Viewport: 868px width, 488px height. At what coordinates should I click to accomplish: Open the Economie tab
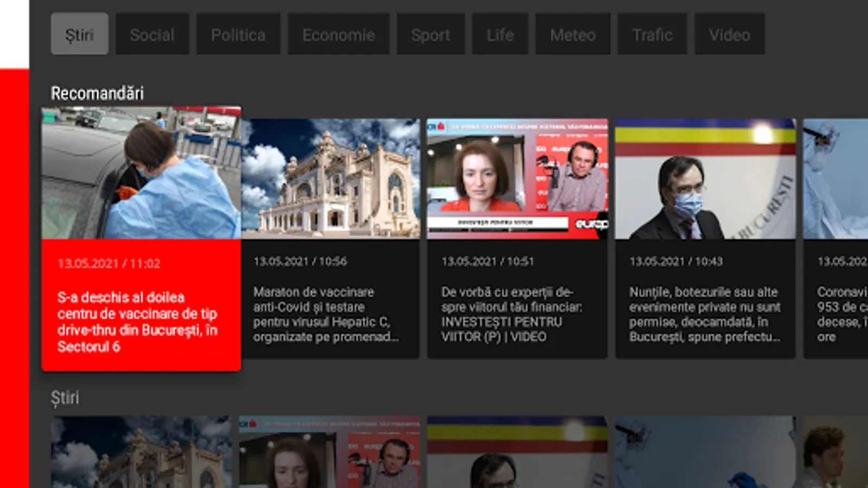pyautogui.click(x=339, y=34)
